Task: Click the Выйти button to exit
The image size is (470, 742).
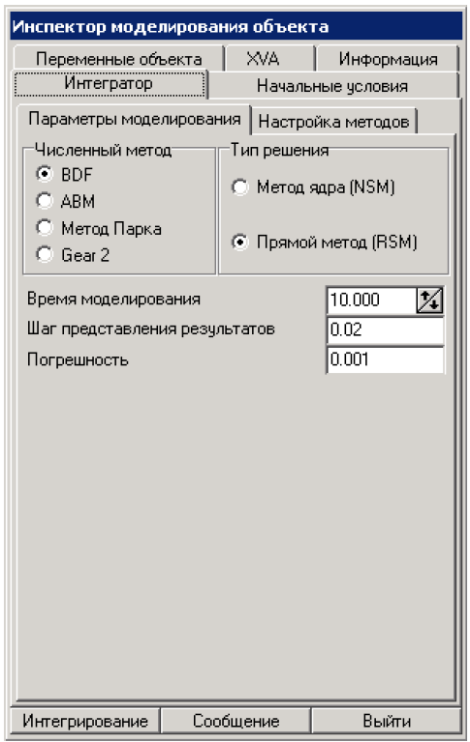Action: point(386,721)
